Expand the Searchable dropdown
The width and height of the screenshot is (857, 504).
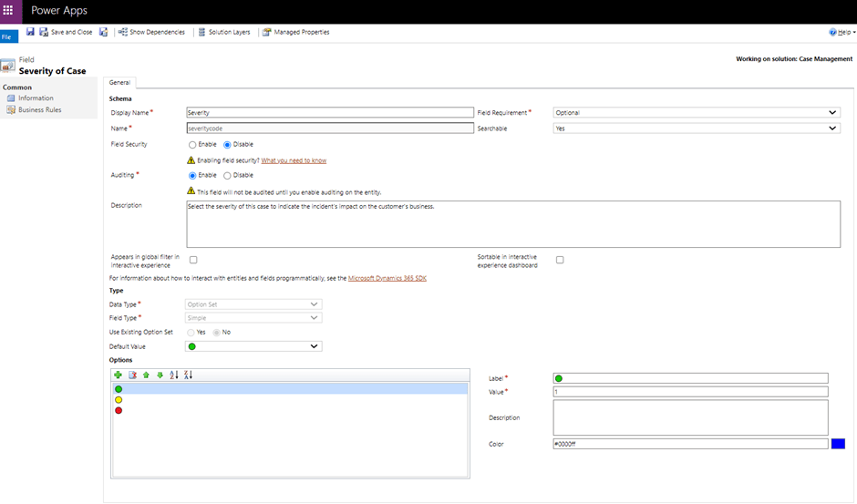pyautogui.click(x=696, y=129)
